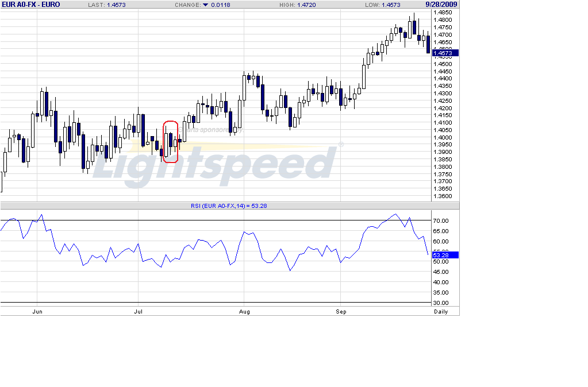Select the LOW: 1.4573 header value

point(382,5)
